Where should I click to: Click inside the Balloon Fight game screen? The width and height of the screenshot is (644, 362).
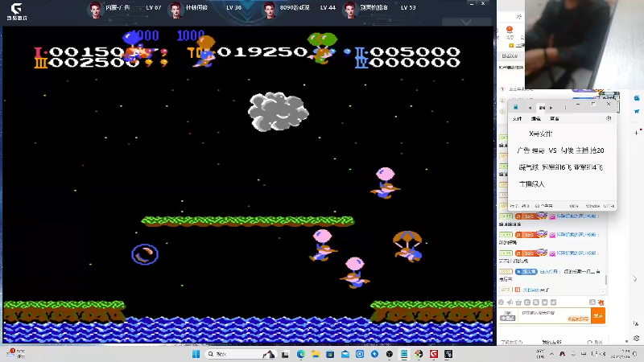tap(248, 185)
